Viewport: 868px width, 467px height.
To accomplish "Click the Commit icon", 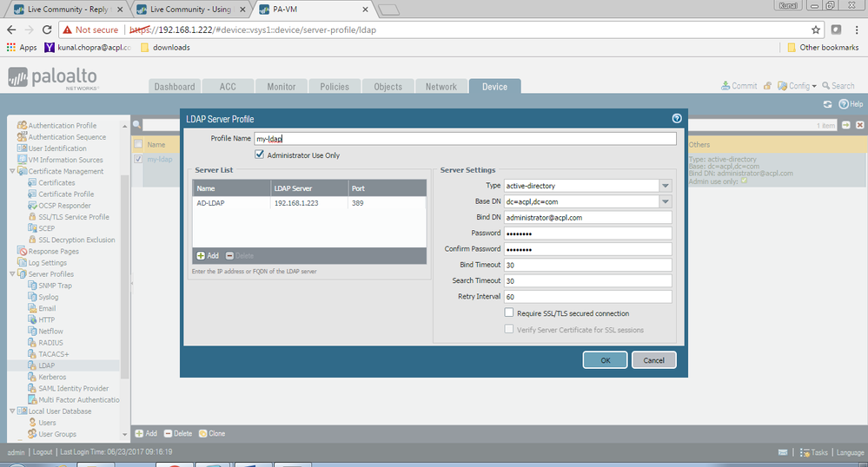I will click(726, 86).
